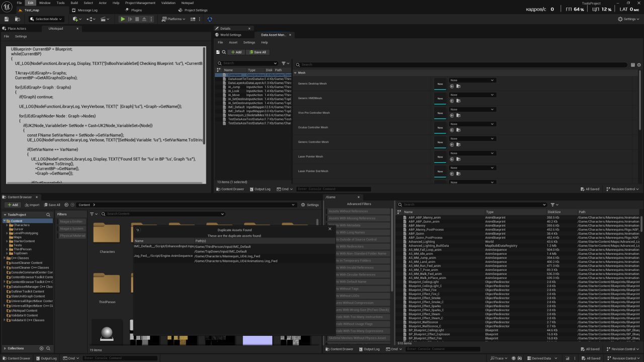
Task: Click the history back arrow in Content Browser
Action: (66, 205)
